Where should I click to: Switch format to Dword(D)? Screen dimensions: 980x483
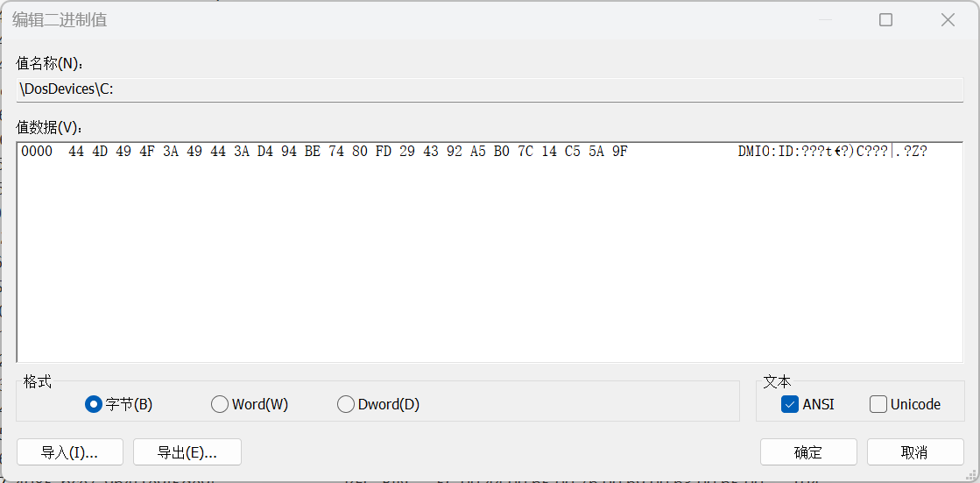[x=346, y=404]
